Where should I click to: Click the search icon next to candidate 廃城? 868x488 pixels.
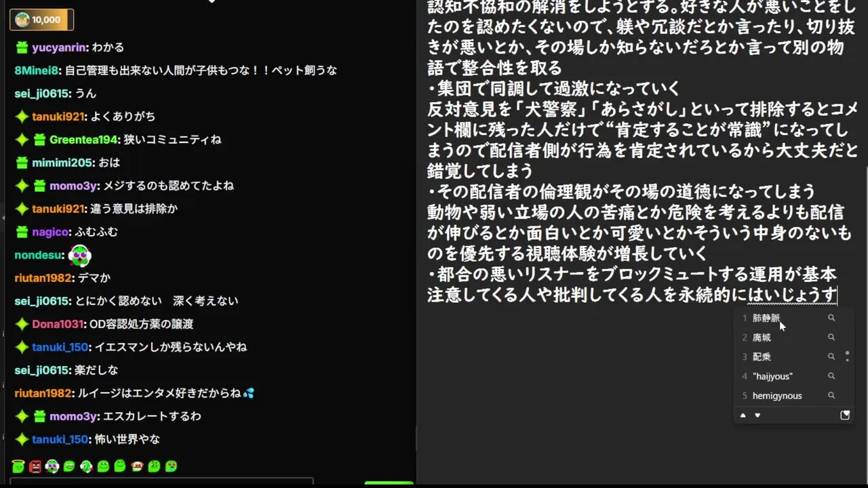click(x=831, y=337)
